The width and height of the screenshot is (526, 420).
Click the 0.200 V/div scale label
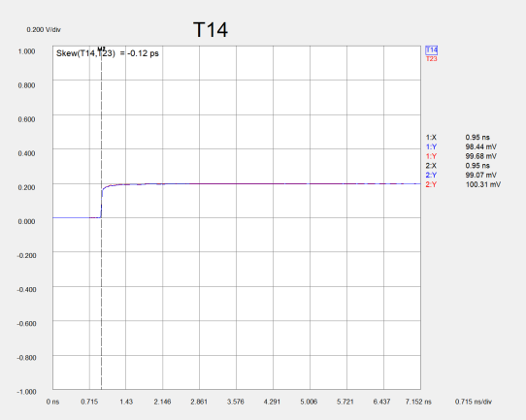(x=44, y=30)
